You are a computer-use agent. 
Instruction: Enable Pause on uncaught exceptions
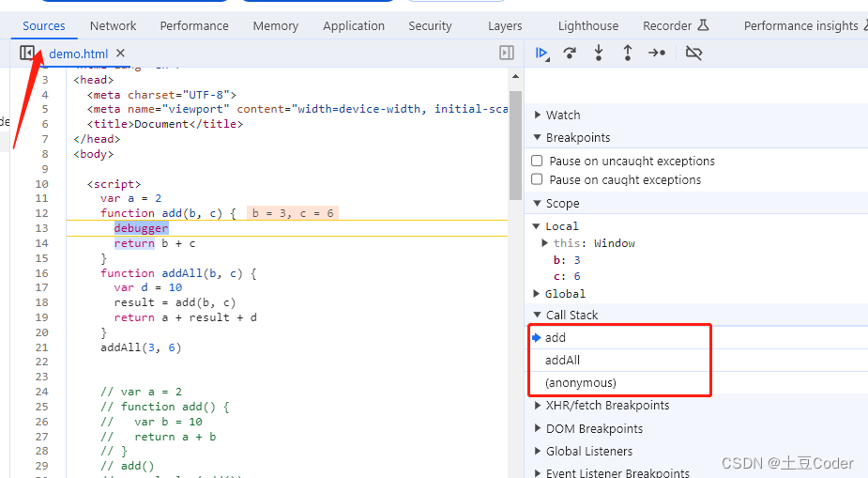[537, 161]
